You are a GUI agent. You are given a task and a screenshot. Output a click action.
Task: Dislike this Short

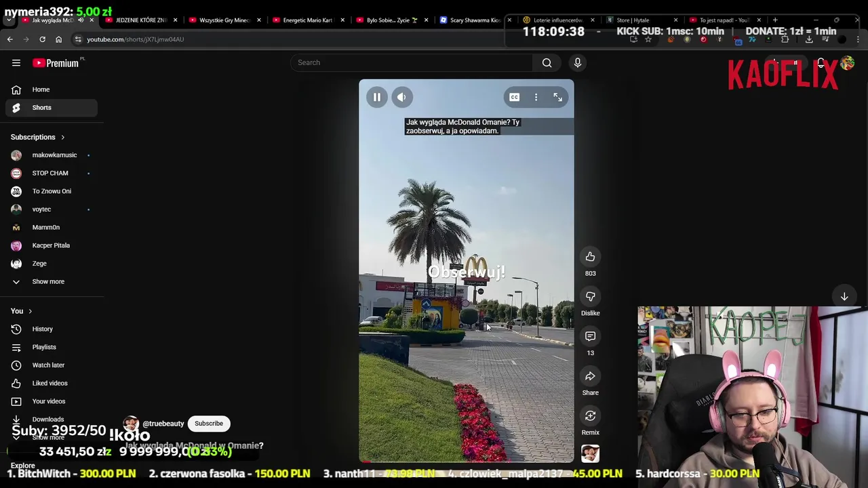click(x=590, y=296)
